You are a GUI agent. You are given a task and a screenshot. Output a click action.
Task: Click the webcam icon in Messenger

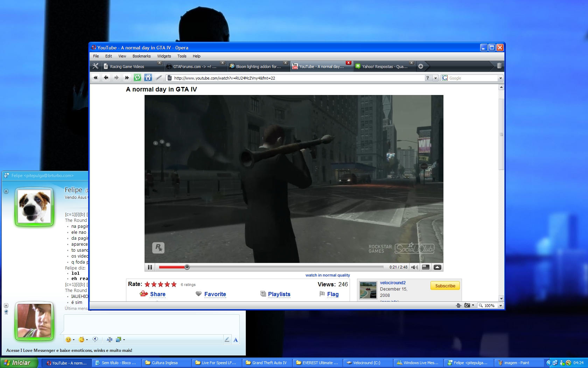pos(6,312)
